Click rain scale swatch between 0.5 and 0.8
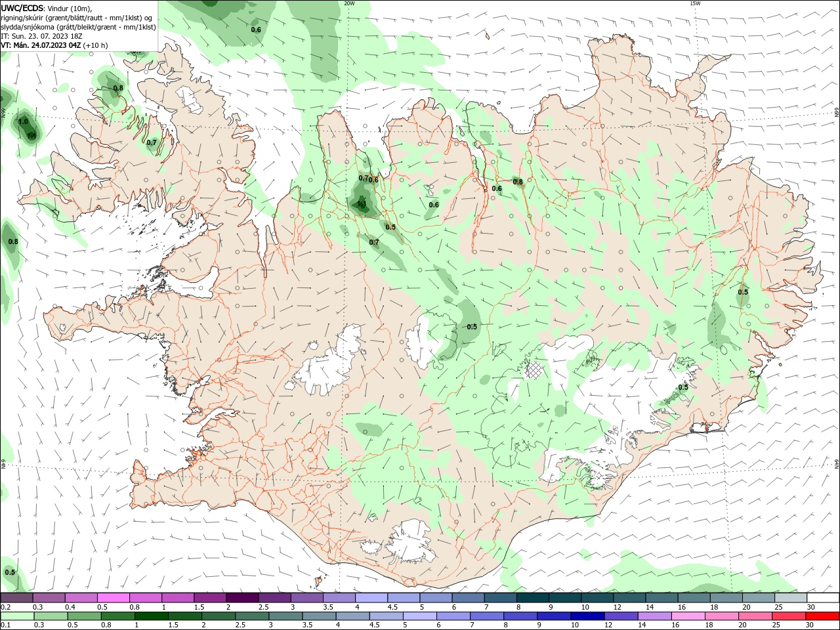The width and height of the screenshot is (840, 630). pyautogui.click(x=84, y=616)
